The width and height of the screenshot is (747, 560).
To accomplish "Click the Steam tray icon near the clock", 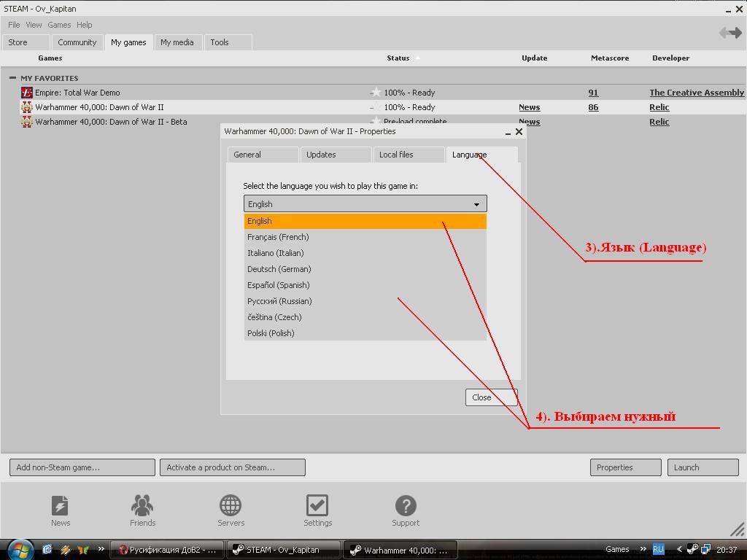I will coord(692,550).
